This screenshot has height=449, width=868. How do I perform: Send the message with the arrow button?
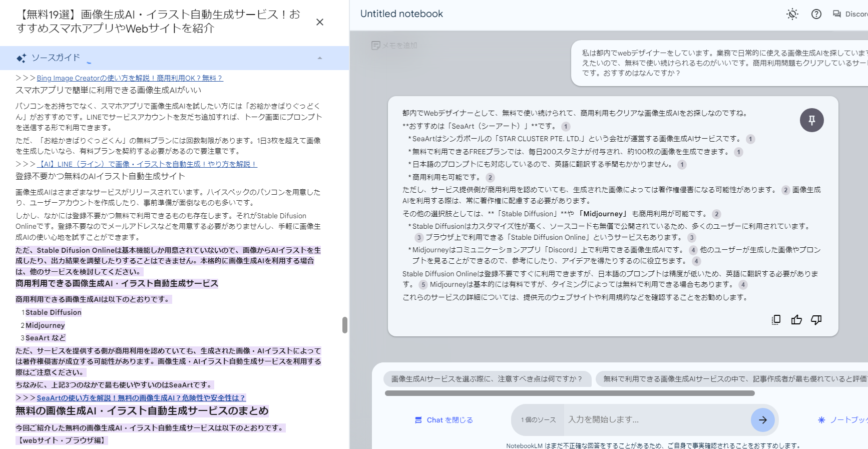[x=763, y=420]
